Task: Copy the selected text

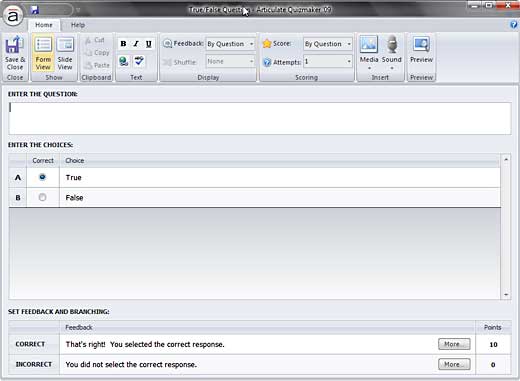Action: (x=97, y=53)
